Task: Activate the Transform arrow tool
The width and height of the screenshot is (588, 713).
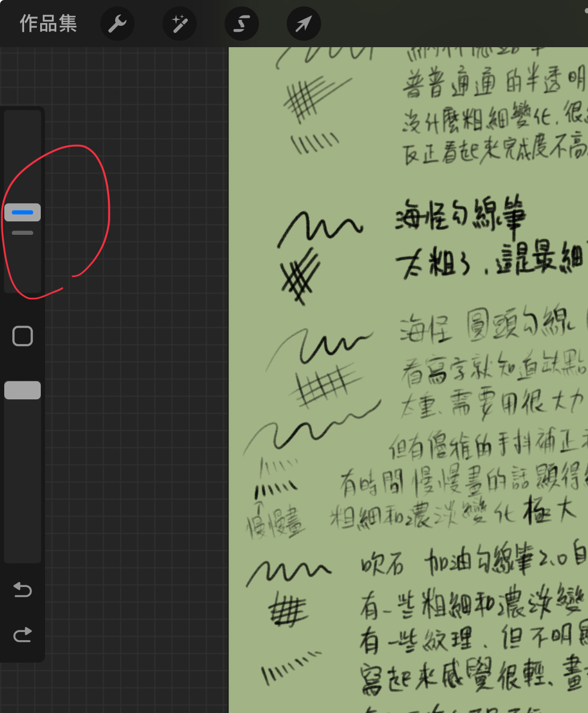Action: coord(304,24)
